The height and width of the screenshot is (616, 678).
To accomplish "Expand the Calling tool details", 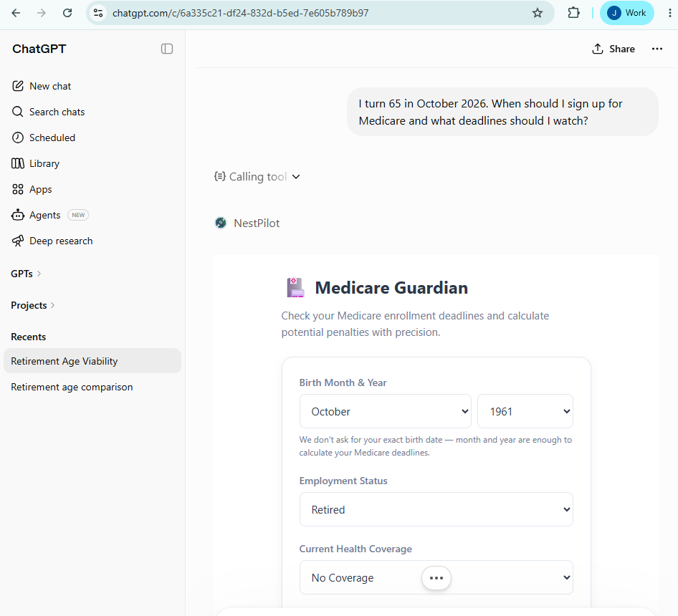I will click(257, 177).
